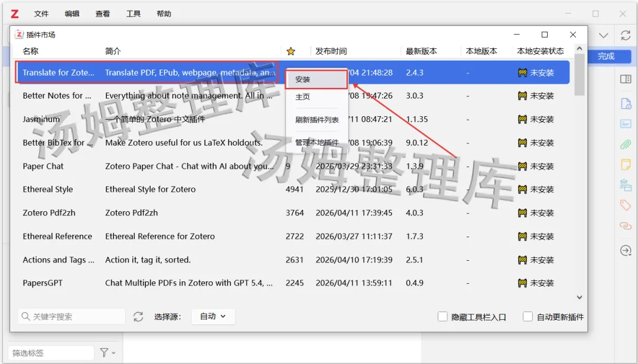Sort by the star column header

click(x=291, y=51)
